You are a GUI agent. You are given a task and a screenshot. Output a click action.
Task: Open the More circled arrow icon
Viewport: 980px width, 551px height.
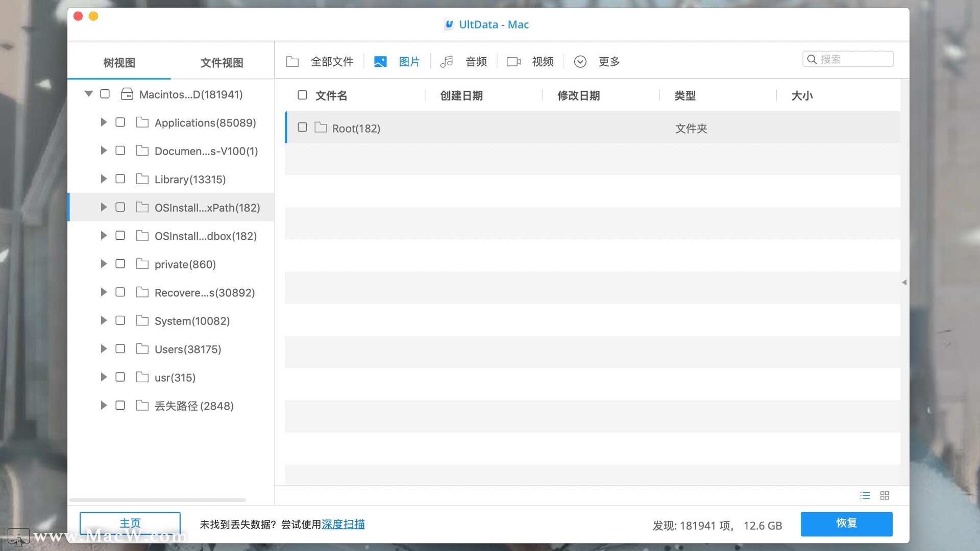(580, 62)
